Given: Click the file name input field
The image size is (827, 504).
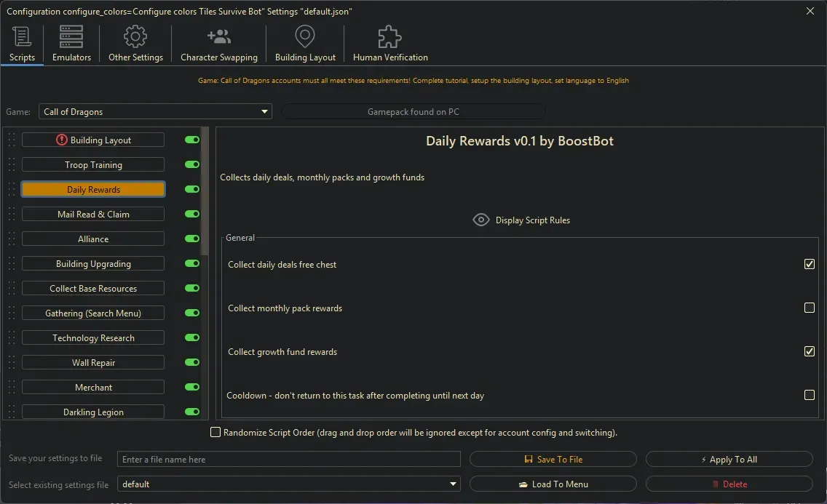Looking at the screenshot, I should coord(288,459).
